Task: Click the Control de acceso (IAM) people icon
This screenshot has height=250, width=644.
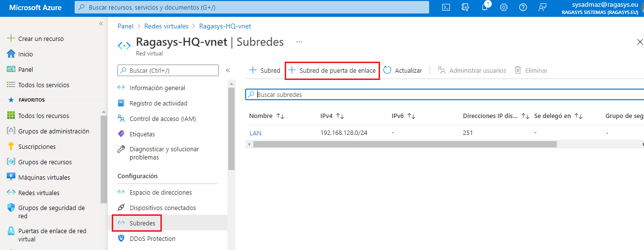Action: [x=121, y=118]
